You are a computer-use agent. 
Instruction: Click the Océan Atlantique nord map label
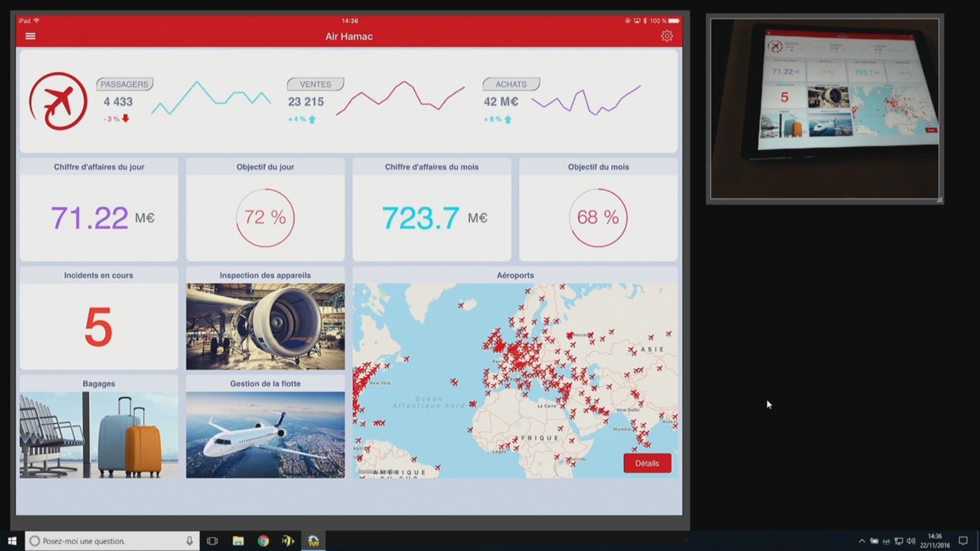coord(430,402)
